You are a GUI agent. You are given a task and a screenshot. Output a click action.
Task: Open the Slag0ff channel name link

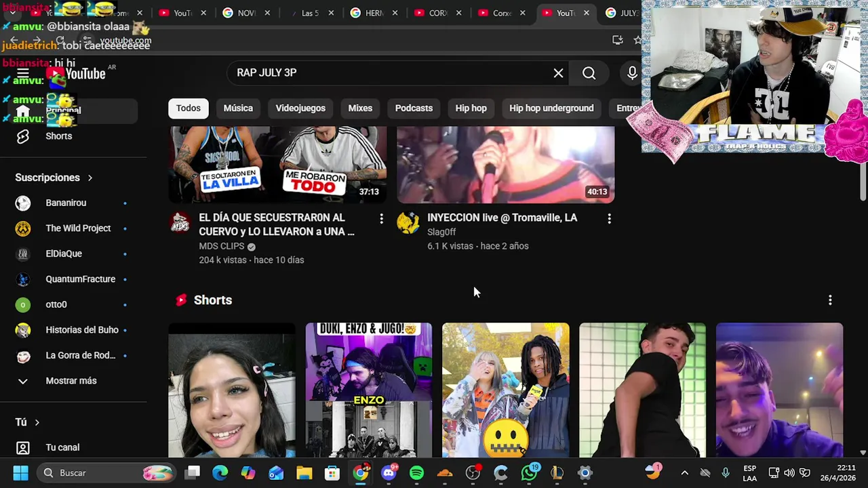click(441, 232)
